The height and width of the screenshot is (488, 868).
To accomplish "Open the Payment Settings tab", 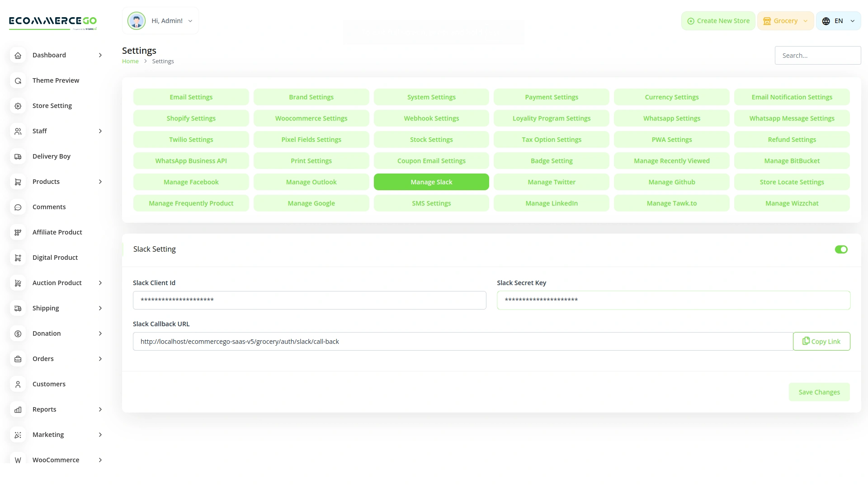I will [552, 97].
